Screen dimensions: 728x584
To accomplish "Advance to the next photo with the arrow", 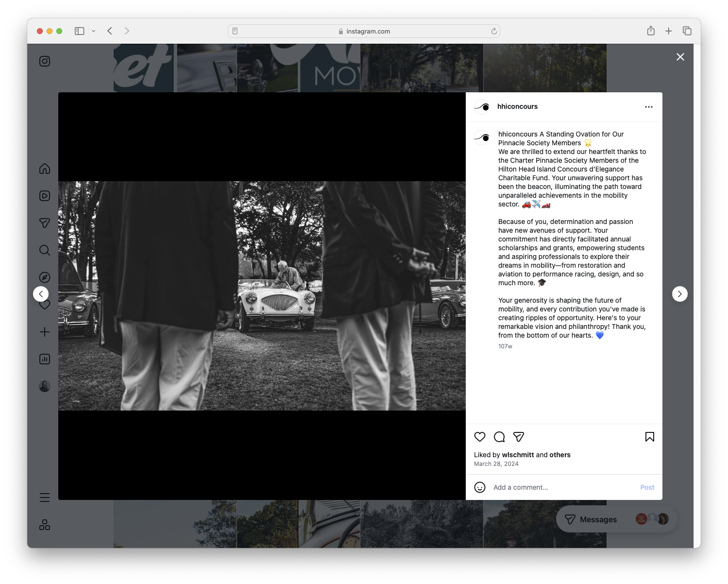I will pyautogui.click(x=680, y=293).
